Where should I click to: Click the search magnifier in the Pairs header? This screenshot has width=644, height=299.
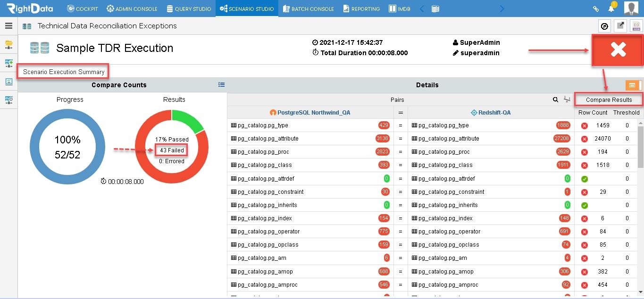(557, 100)
